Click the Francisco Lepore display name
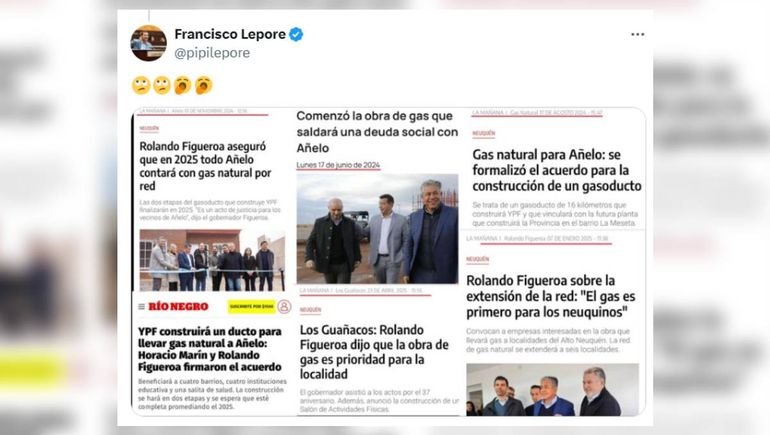 [230, 34]
